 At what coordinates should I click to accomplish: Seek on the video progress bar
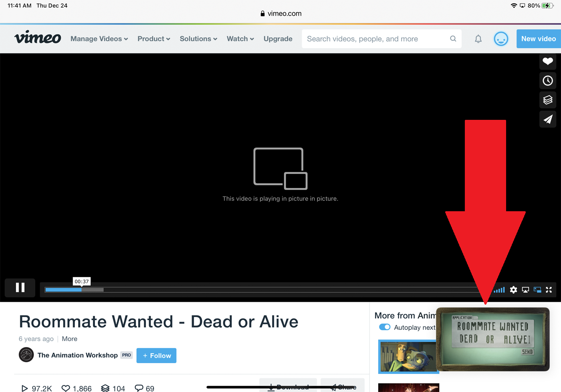264,289
